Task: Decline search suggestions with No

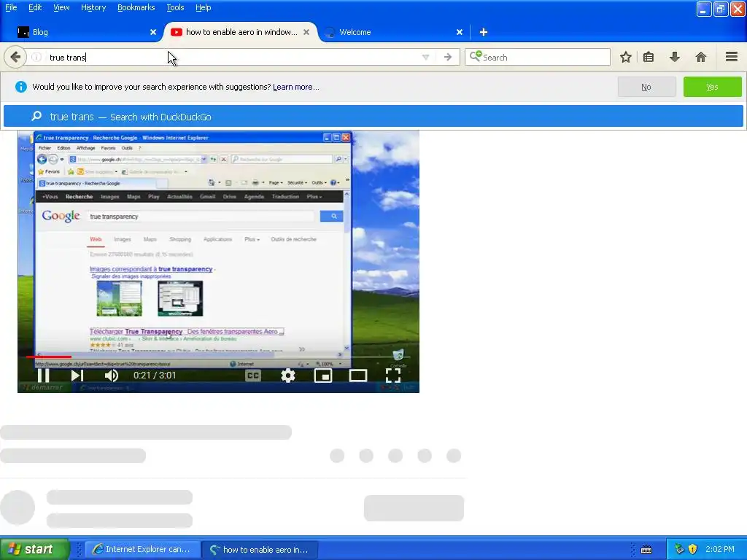Action: pos(646,87)
